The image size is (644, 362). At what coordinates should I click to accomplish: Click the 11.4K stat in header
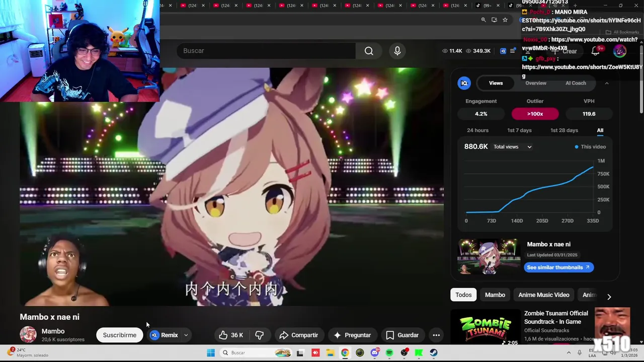pos(452,51)
